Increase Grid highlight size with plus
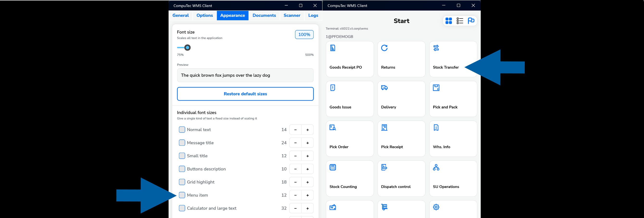644x218 pixels. (x=308, y=182)
